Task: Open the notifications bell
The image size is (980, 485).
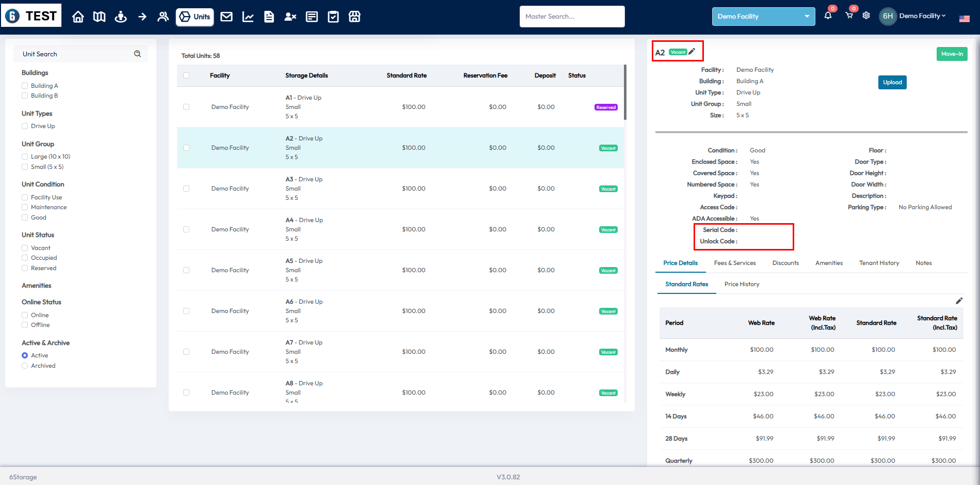Action: click(828, 15)
